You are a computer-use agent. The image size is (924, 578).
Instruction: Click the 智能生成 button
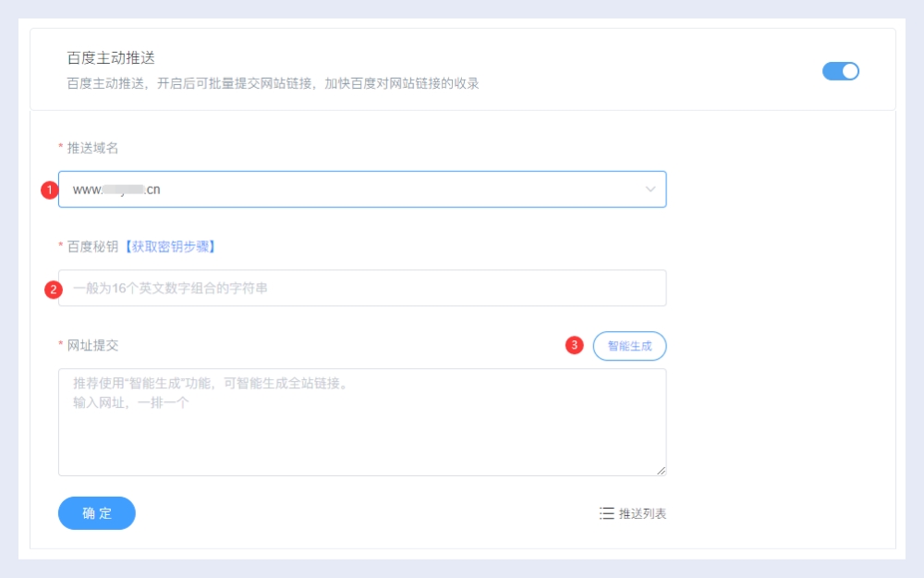(x=629, y=346)
